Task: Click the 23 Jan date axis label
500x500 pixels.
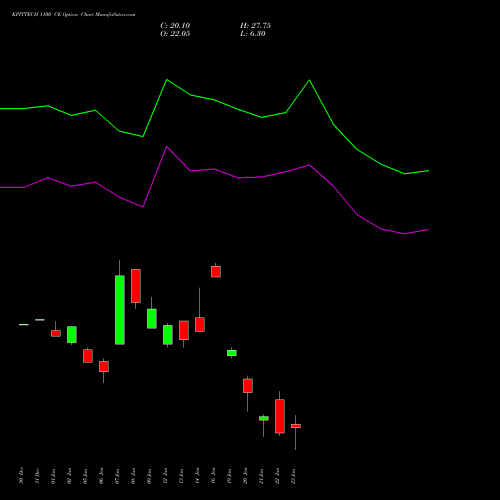Action: 293,476
